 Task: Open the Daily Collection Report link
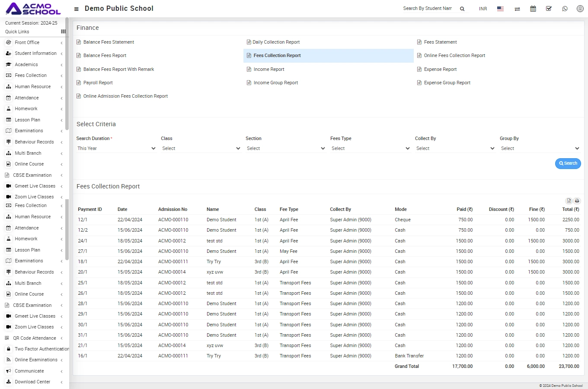276,42
